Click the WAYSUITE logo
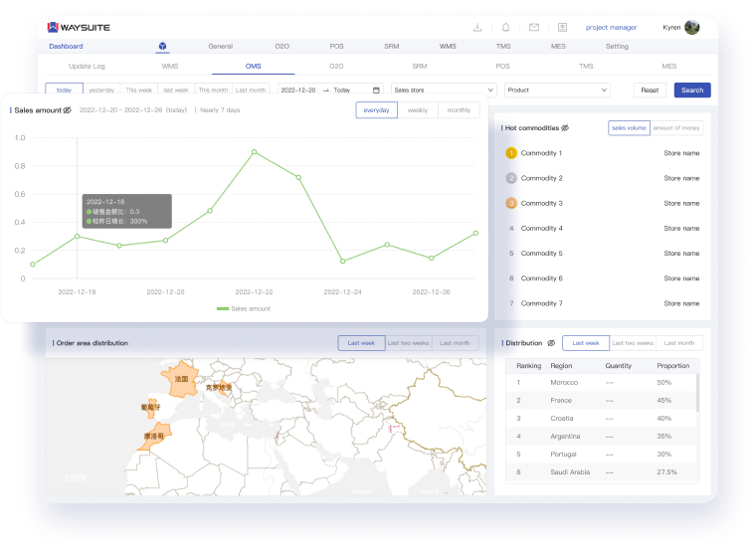 pos(79,27)
